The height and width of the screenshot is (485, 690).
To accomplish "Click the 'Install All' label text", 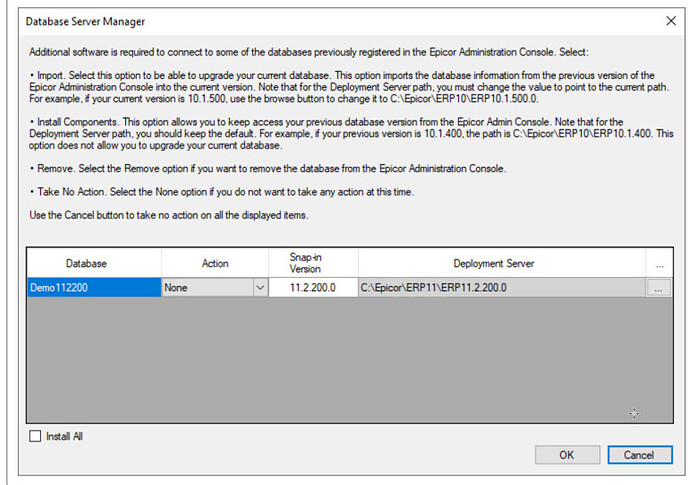I will point(65,436).
